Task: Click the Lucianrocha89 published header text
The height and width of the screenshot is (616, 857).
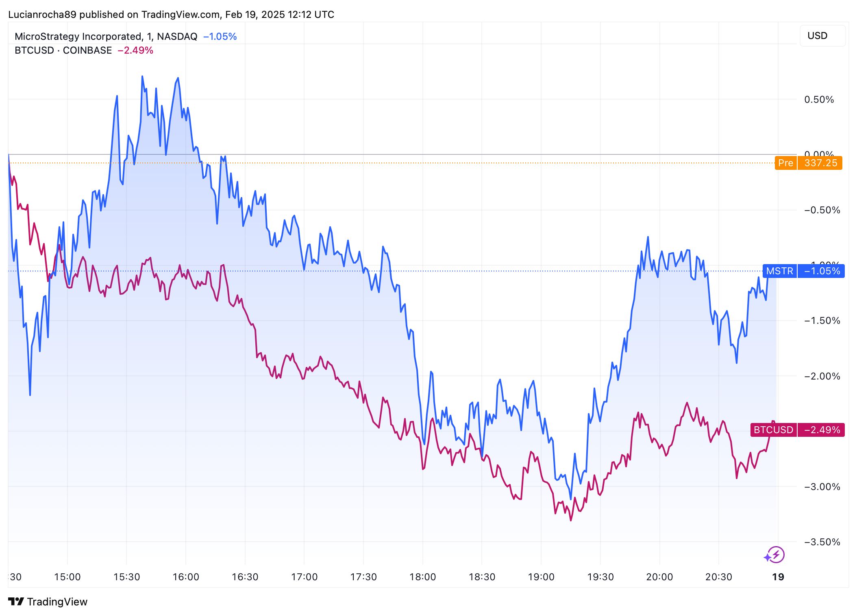Action: (x=171, y=15)
